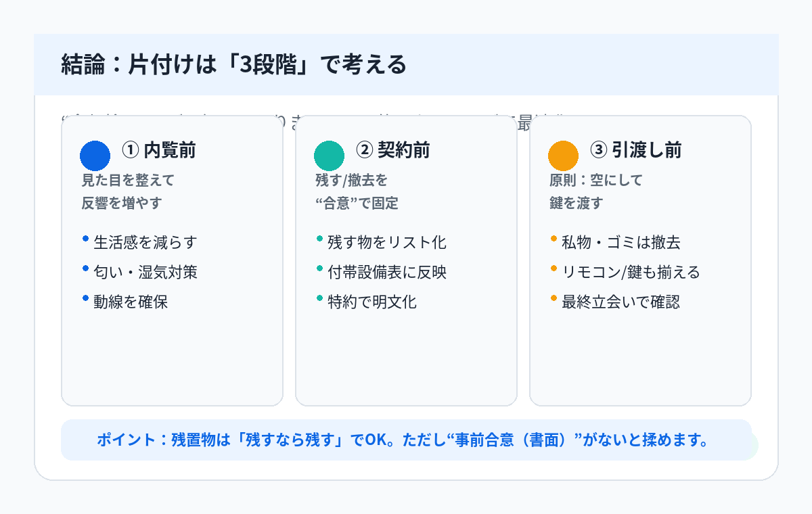Click the blue bullet before 生活感を減らす
812x514 pixels.
pos(85,239)
